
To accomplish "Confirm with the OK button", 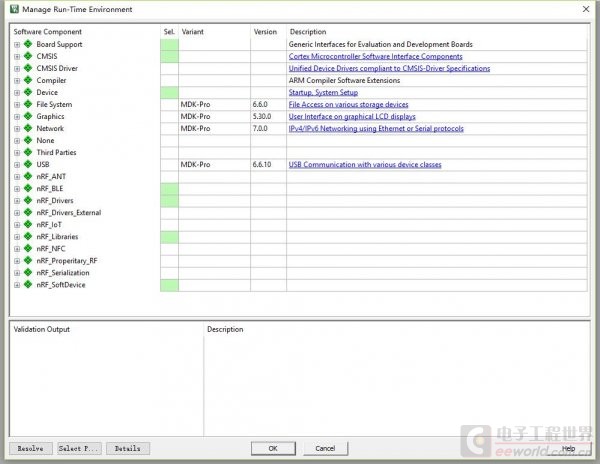I will pyautogui.click(x=273, y=448).
